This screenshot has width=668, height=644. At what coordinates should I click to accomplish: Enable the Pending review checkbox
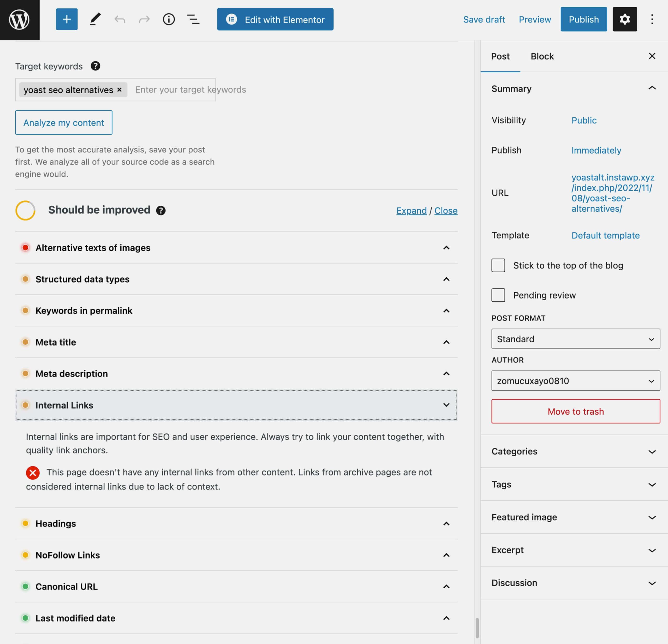point(499,295)
